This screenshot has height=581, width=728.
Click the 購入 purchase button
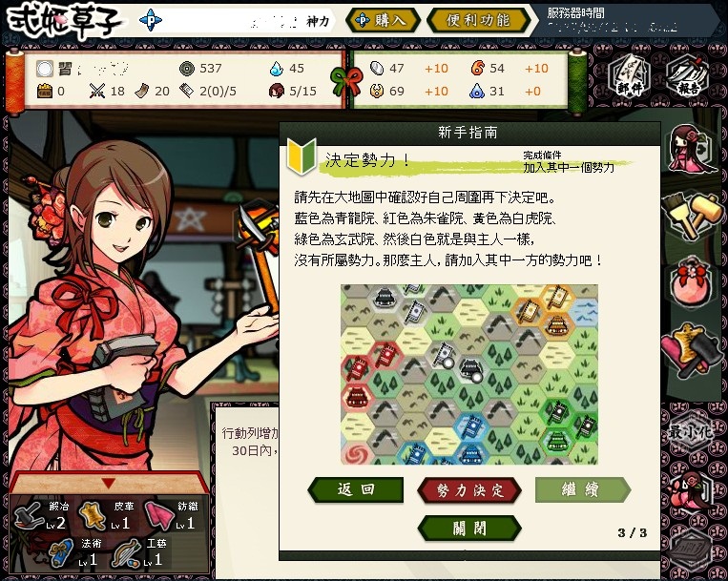pyautogui.click(x=383, y=20)
